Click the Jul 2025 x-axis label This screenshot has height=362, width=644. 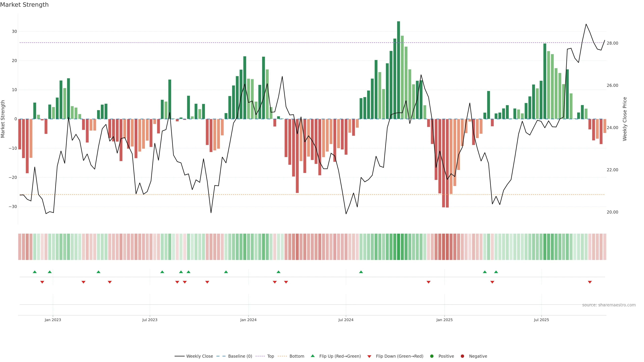pyautogui.click(x=541, y=320)
